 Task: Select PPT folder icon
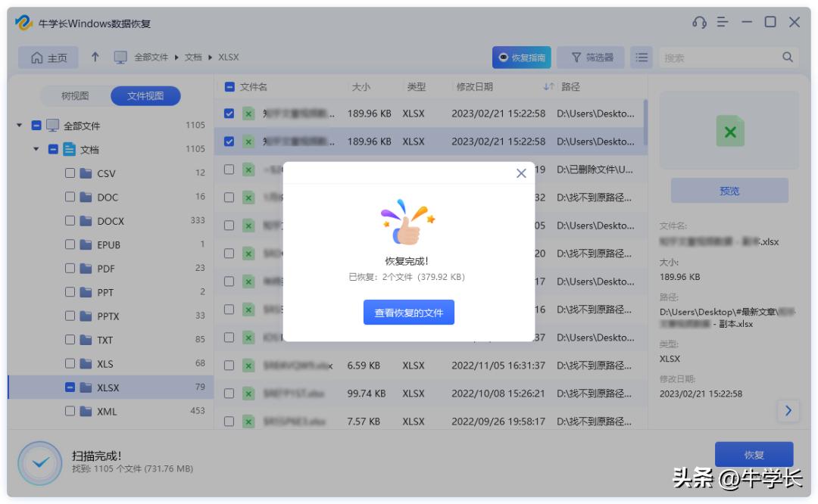pos(86,292)
